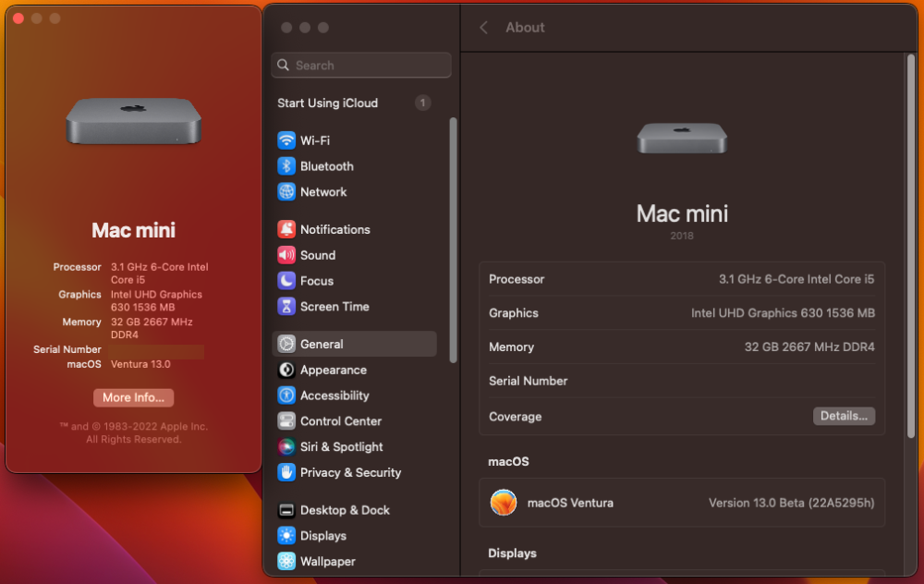The height and width of the screenshot is (584, 924).
Task: Focus the Search field in System Settings
Action: pos(361,65)
